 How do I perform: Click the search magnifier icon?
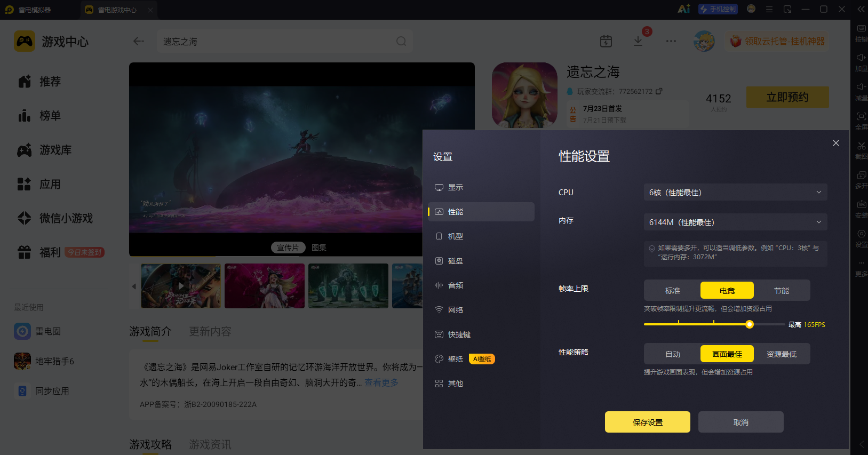401,41
